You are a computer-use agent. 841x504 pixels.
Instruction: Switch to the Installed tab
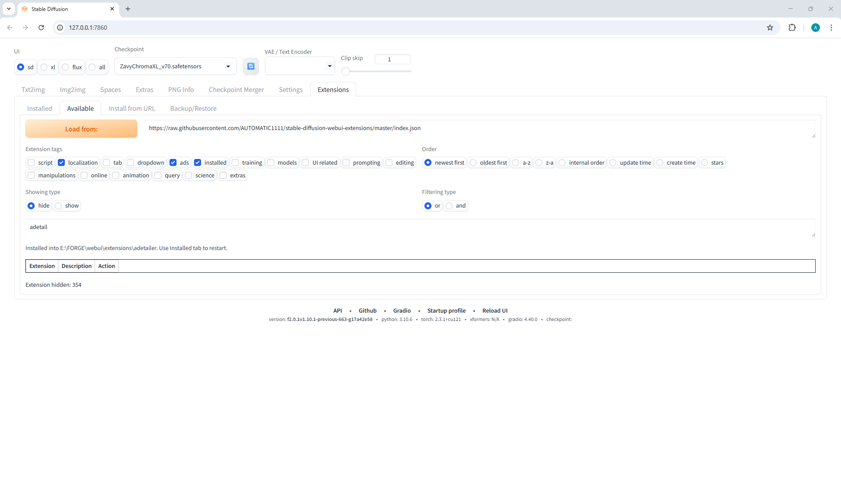point(39,109)
